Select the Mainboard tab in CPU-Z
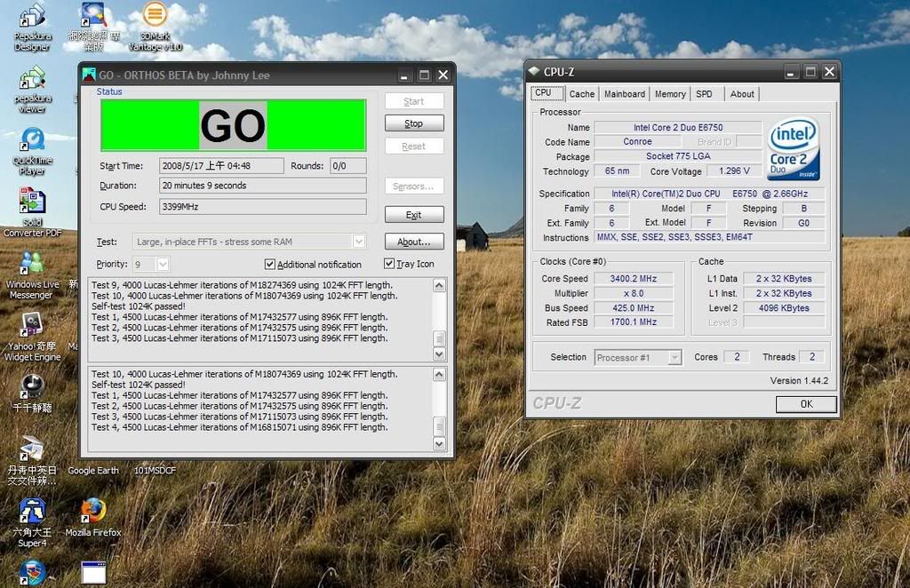This screenshot has height=588, width=910. tap(624, 93)
